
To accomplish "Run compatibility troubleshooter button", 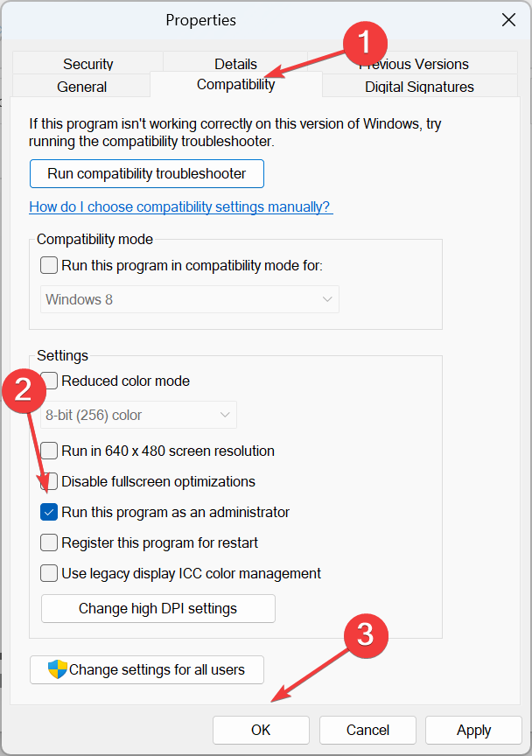I will click(x=147, y=173).
